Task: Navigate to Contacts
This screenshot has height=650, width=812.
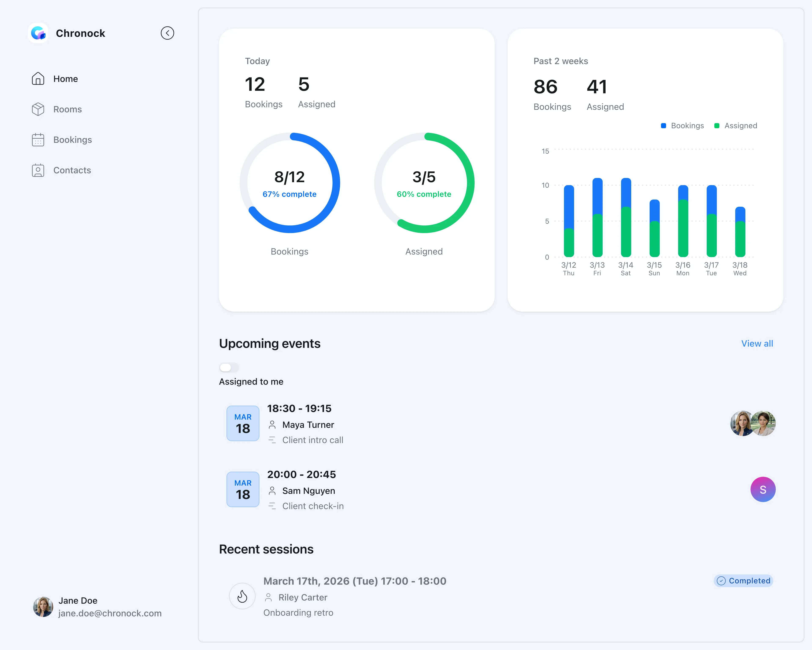Action: tap(72, 170)
